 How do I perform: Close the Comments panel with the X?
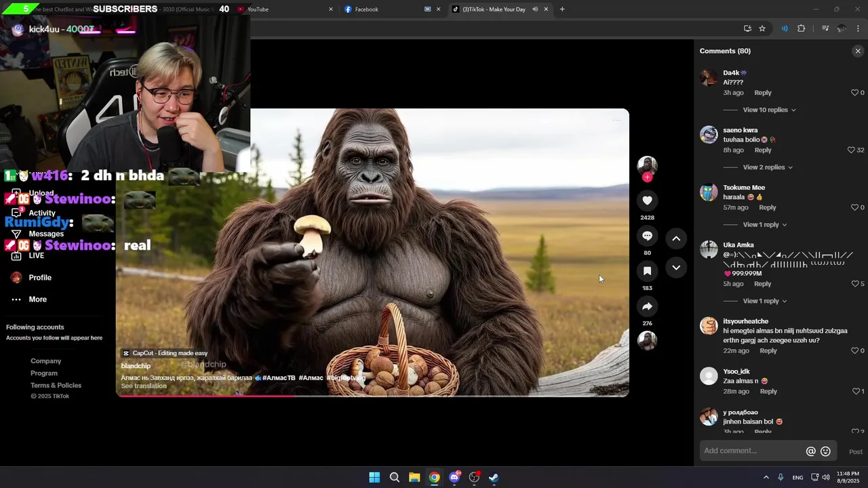tap(858, 51)
